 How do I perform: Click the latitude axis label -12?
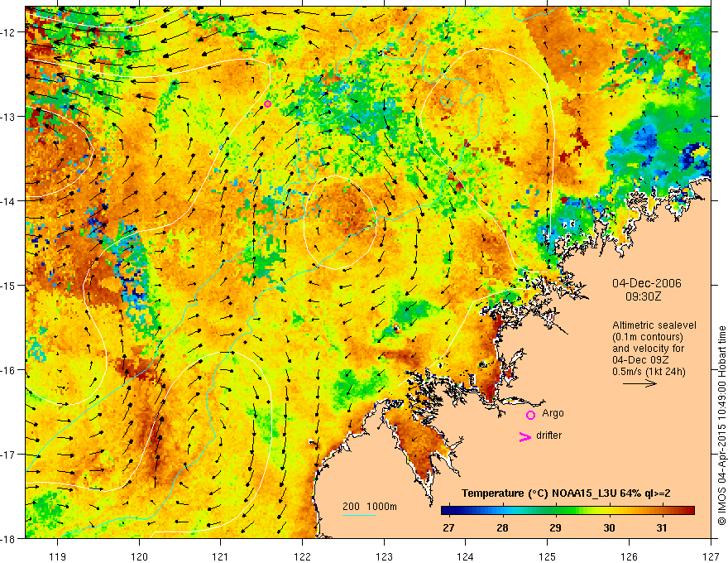[9, 32]
